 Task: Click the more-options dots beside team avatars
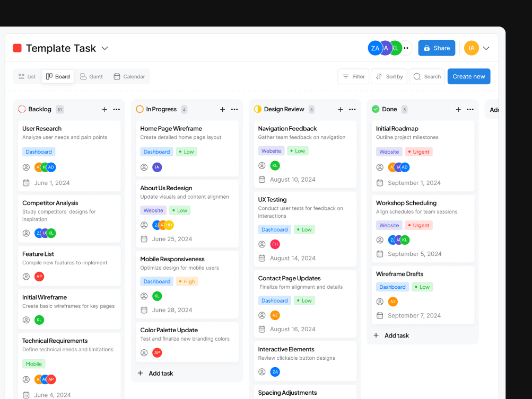coord(405,48)
